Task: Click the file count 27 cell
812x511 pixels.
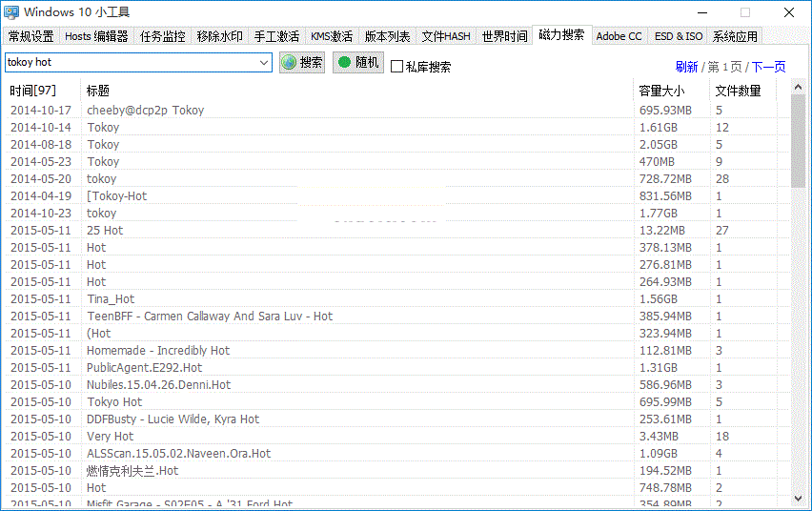Action: click(722, 230)
